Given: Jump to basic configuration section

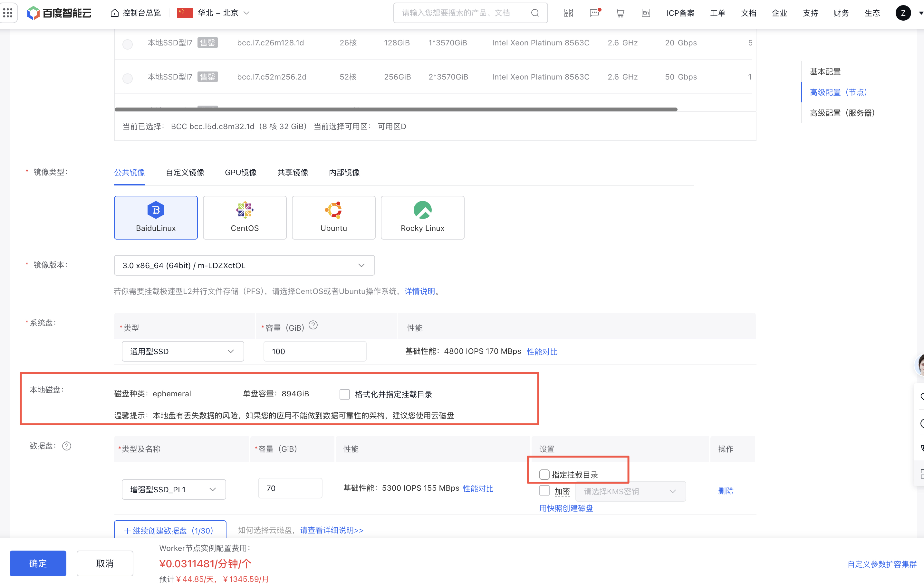Looking at the screenshot, I should click(x=825, y=72).
